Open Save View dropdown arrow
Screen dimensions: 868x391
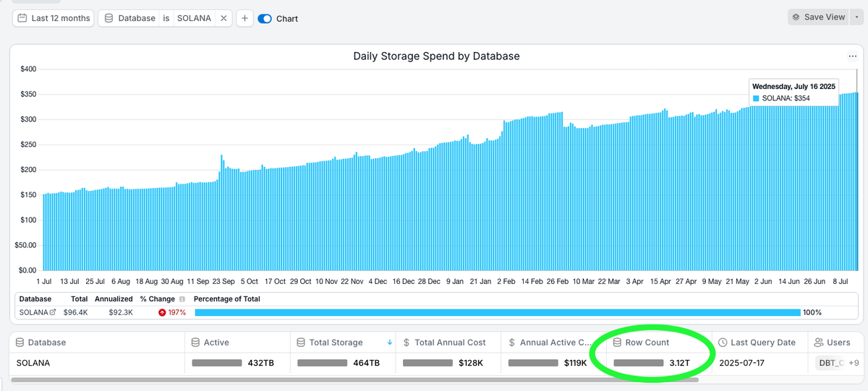(x=858, y=17)
